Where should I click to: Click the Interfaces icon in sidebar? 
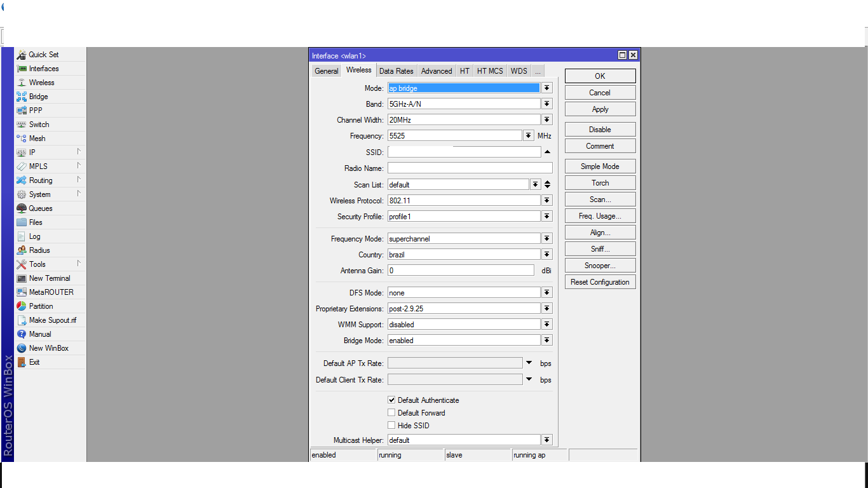point(22,69)
